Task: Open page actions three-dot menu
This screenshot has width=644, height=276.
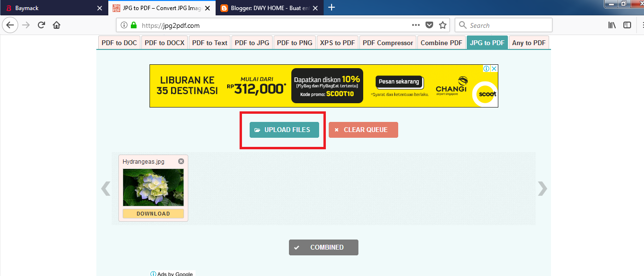Action: [416, 25]
